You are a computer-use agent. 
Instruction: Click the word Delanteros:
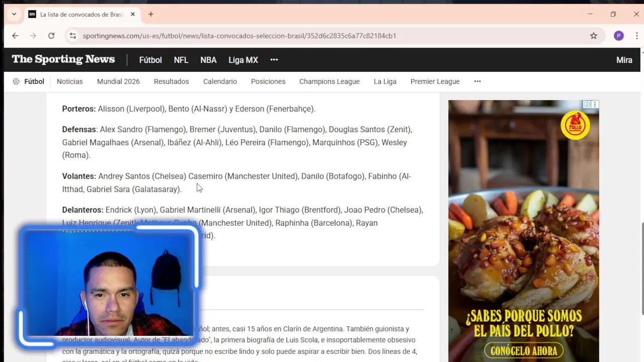point(83,210)
